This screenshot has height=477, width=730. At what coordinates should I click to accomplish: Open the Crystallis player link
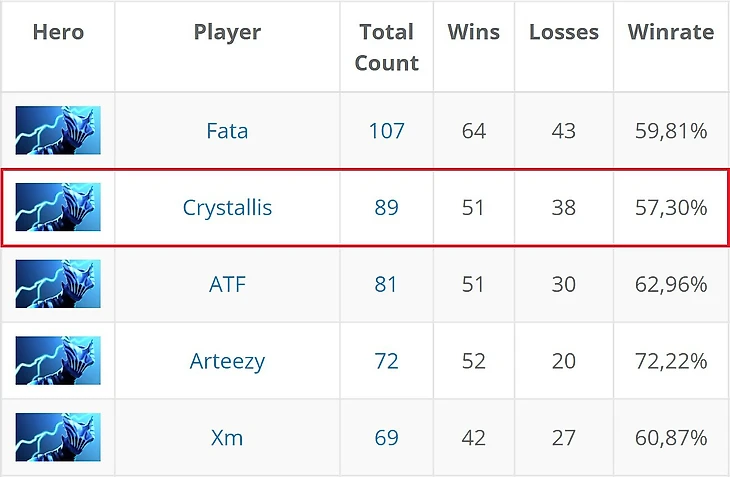click(x=227, y=207)
